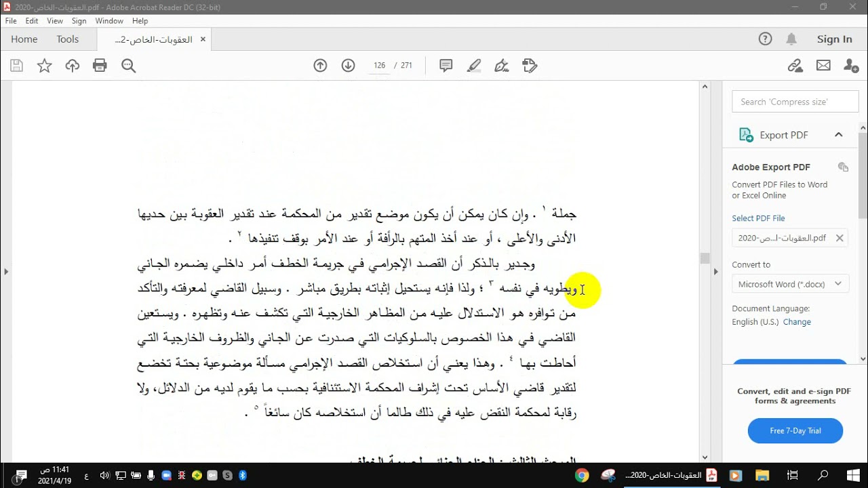Screen dimensions: 868x488
Task: Go to the previous page arrow
Action: coord(320,66)
